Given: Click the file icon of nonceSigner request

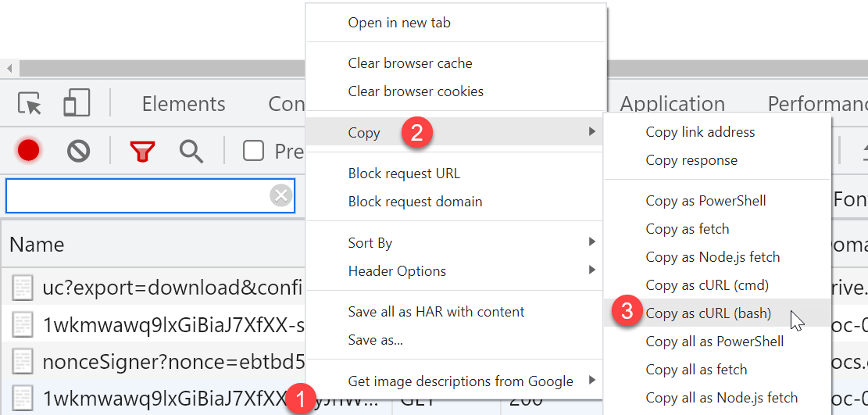Looking at the screenshot, I should (22, 361).
